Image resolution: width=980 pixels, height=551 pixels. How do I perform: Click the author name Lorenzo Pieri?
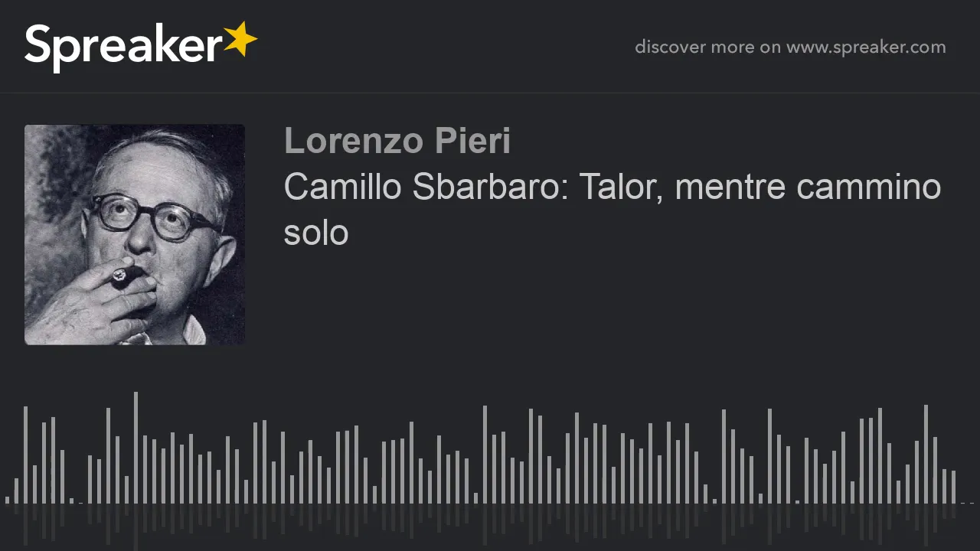point(397,142)
